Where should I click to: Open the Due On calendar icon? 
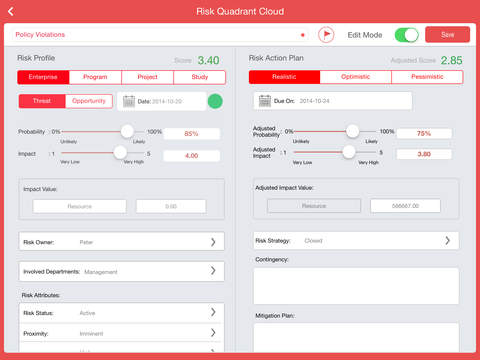265,101
